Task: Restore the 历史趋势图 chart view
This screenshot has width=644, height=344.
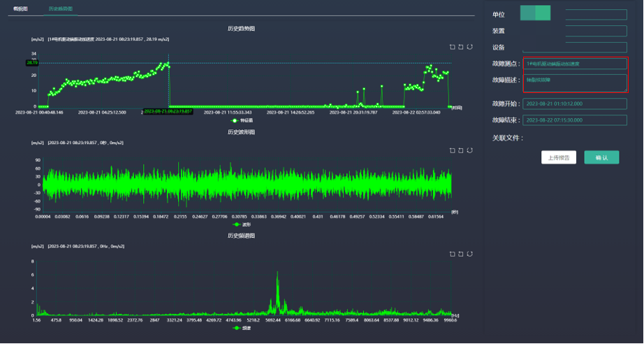Action: (470, 47)
